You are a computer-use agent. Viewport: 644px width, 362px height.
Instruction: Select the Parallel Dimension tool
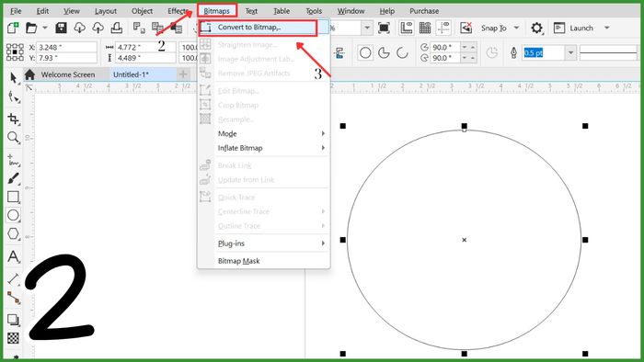pos(13,279)
